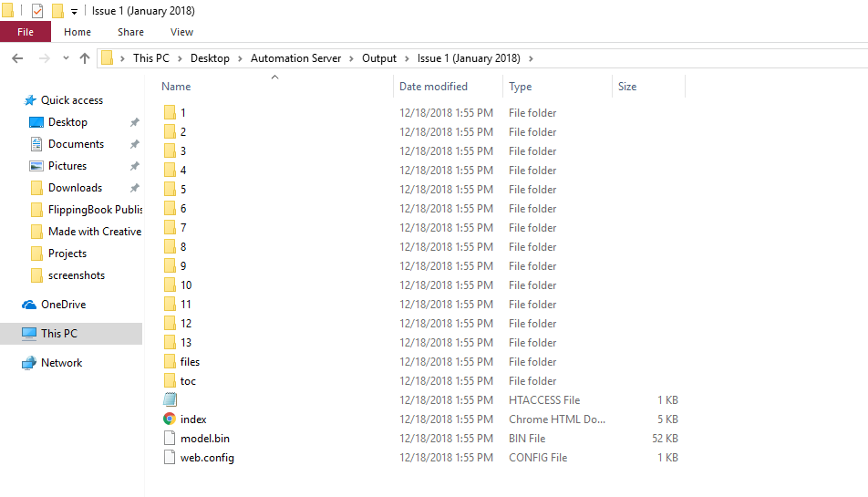Viewport: 868px width, 497px height.
Task: Click the Back navigation arrow
Action: point(17,58)
